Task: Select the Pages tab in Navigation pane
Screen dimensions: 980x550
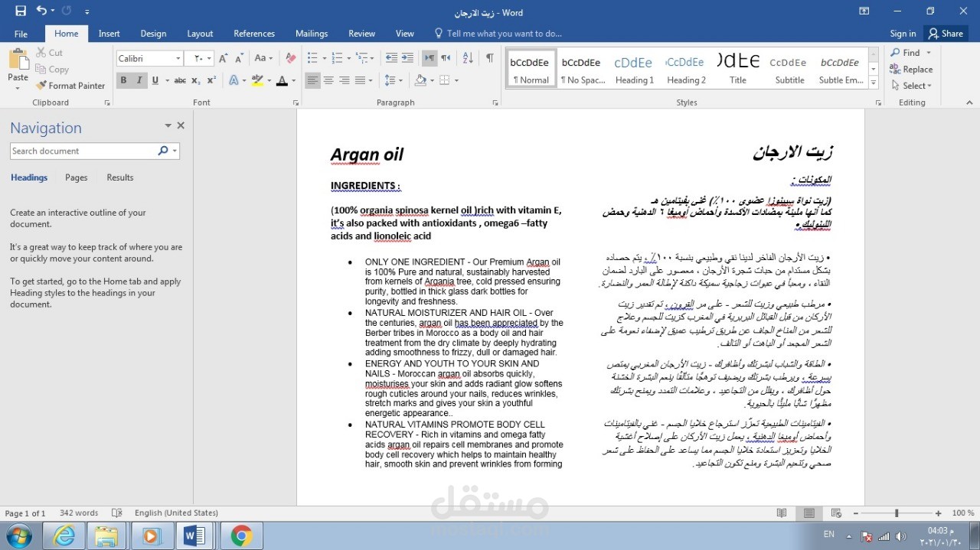Action: point(76,177)
